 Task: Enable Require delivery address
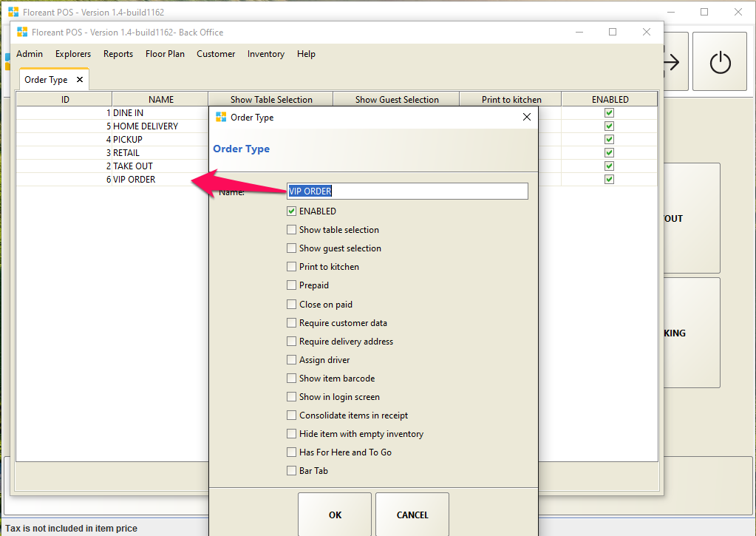(x=291, y=341)
